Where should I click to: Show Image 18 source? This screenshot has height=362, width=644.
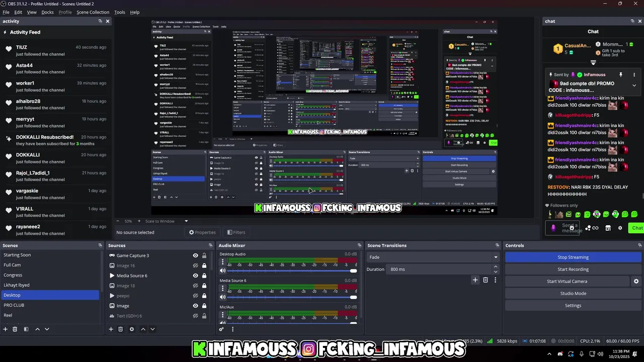(x=195, y=286)
